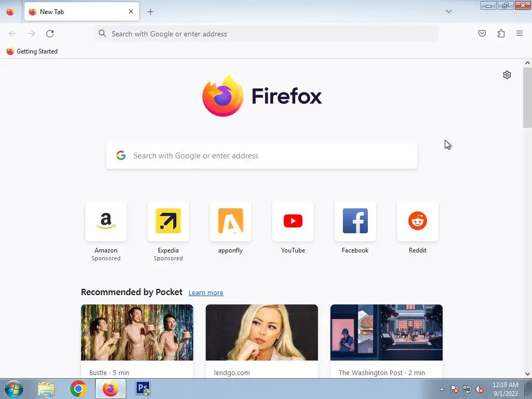Click The Washington Post · 2 min label

click(x=382, y=373)
